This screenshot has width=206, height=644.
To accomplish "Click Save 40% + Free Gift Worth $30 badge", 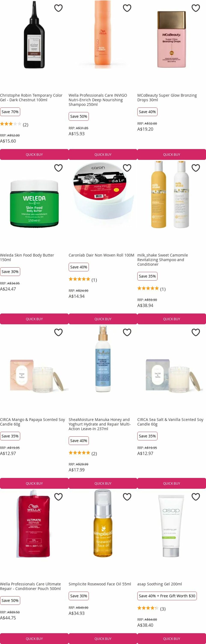I will click(x=167, y=596).
